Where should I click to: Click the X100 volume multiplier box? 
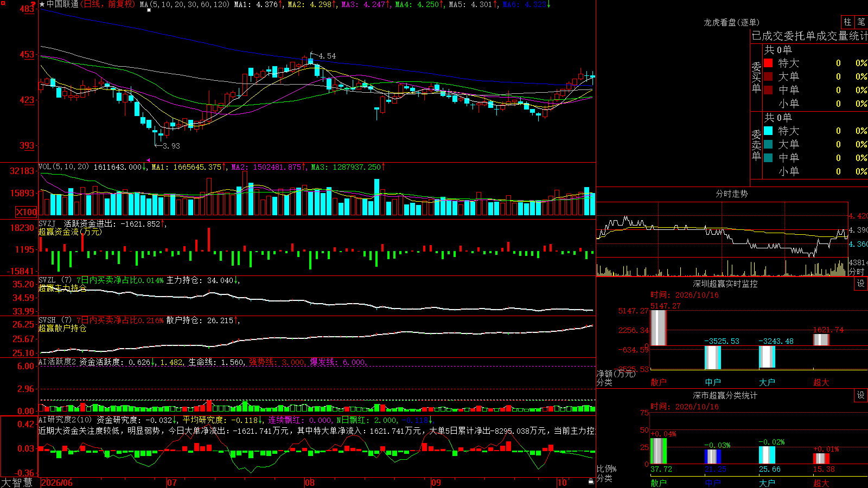tap(27, 212)
